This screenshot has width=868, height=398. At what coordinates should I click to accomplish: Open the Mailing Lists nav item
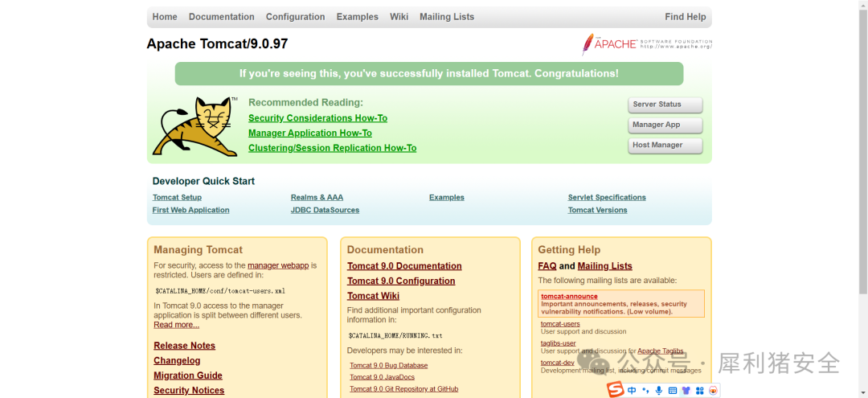[447, 17]
